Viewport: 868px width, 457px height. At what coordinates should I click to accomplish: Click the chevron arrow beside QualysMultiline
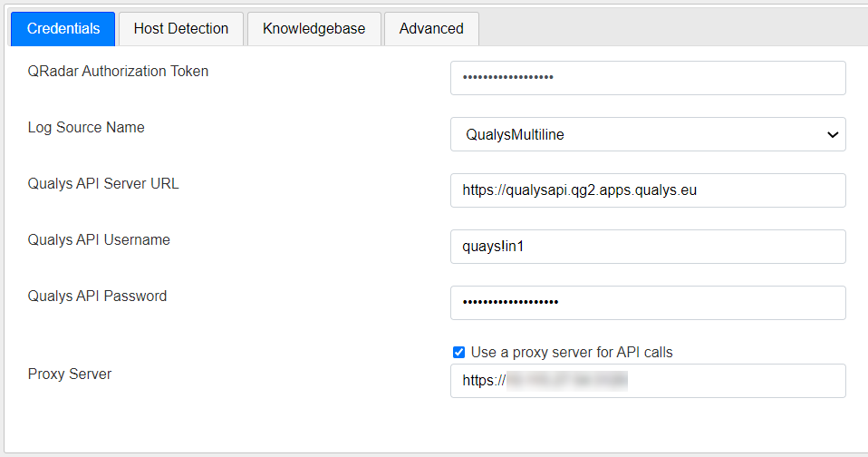[x=832, y=134]
